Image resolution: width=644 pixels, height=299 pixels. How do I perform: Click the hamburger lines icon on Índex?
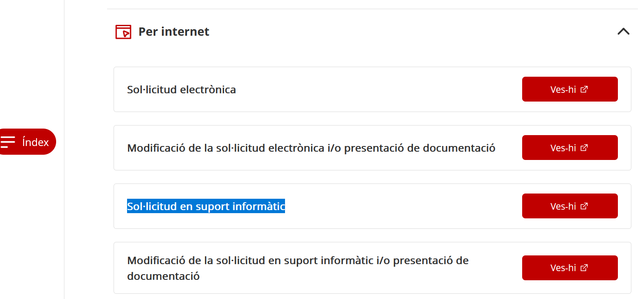click(8, 142)
